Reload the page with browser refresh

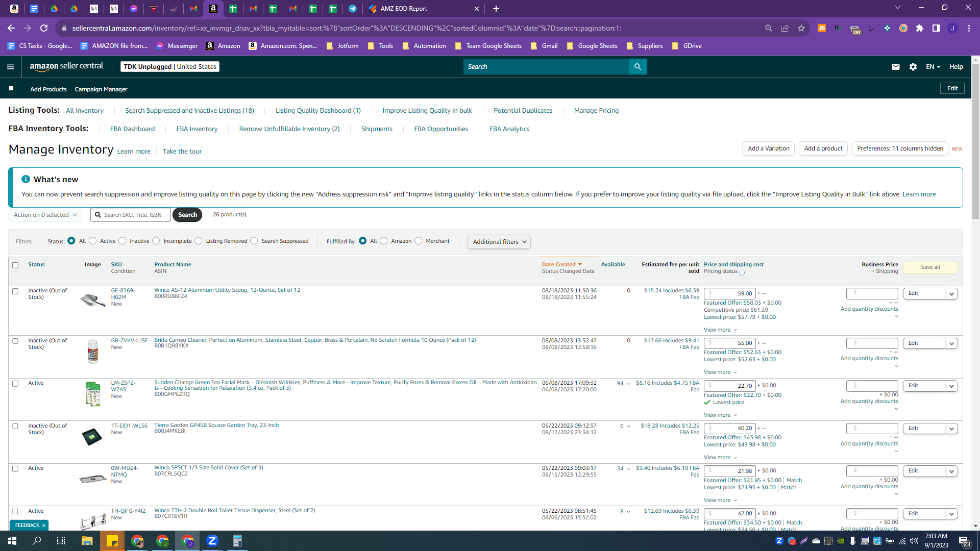click(x=44, y=28)
